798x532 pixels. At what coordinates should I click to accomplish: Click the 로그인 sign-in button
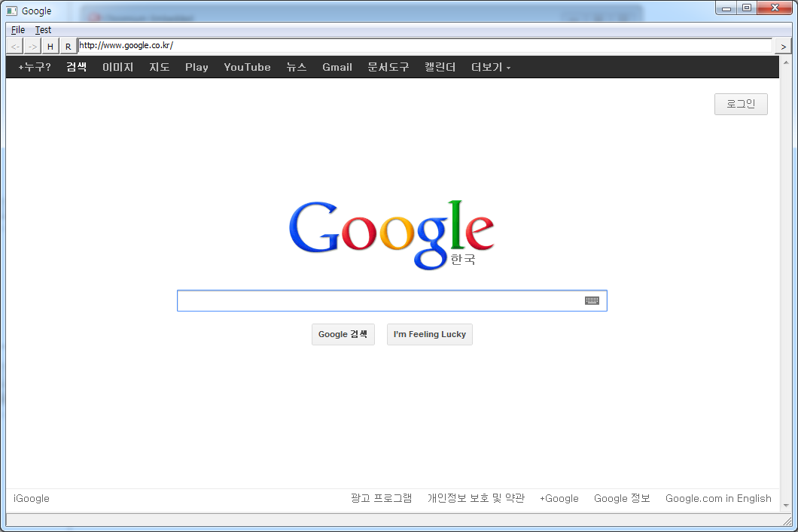740,105
